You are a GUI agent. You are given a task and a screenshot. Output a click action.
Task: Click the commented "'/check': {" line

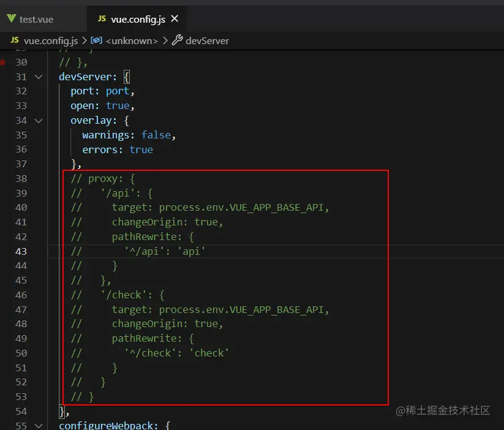point(118,295)
